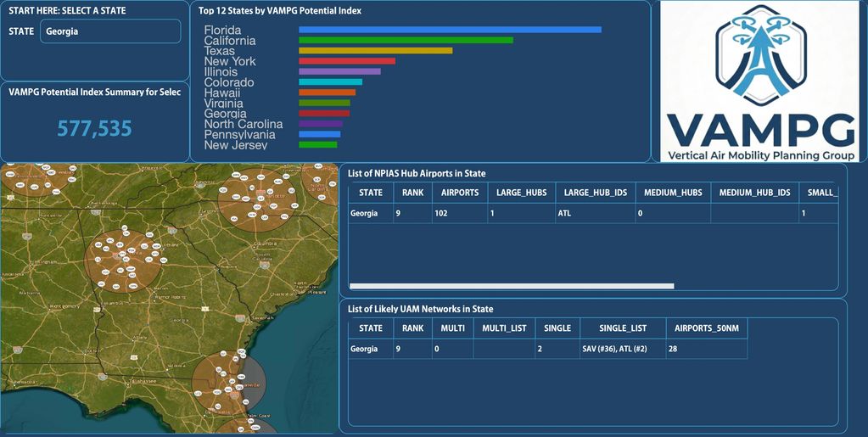Click the purple Illinois bar

tap(340, 71)
